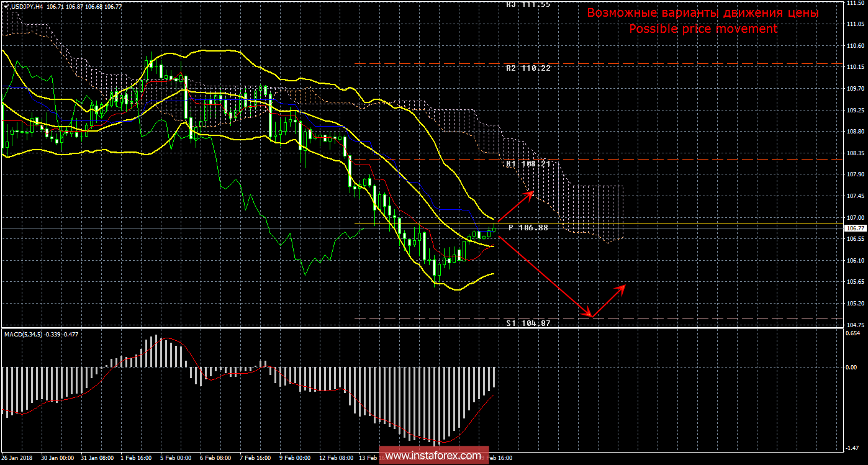Open the www.instaforex.com watermark link
Screen dimensions: 868x465
(432, 456)
